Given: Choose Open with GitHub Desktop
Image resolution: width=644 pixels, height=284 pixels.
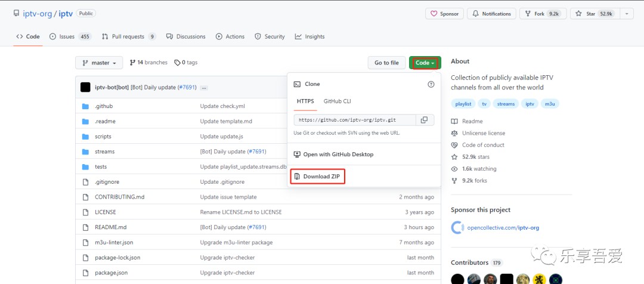Looking at the screenshot, I should pos(333,155).
